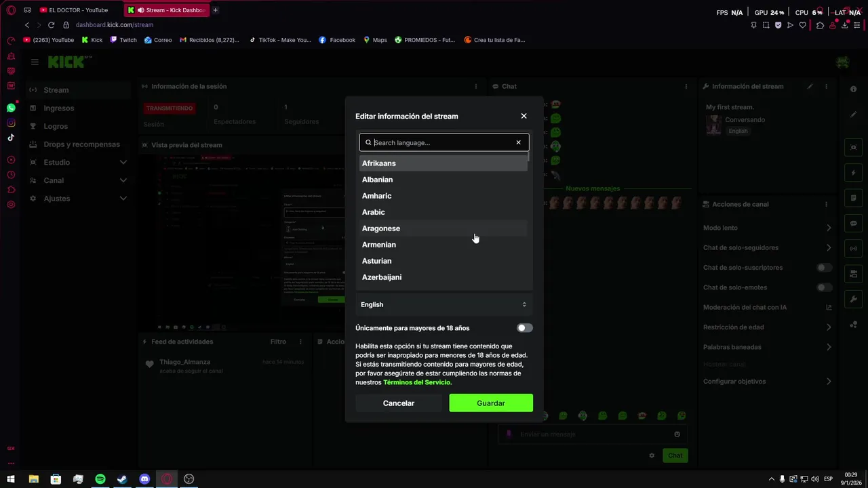Open Instagram in Opera sidebar
Viewport: 868px width, 488px height.
11,123
